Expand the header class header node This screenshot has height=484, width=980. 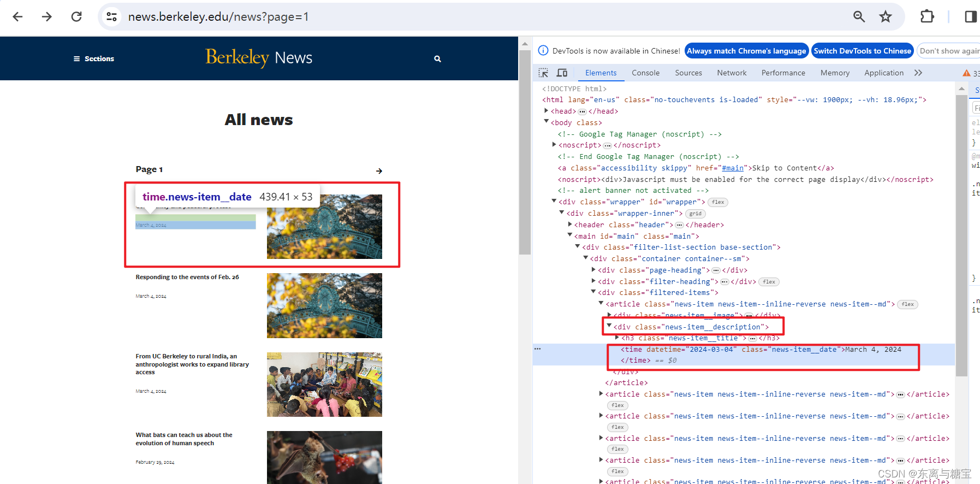(570, 225)
